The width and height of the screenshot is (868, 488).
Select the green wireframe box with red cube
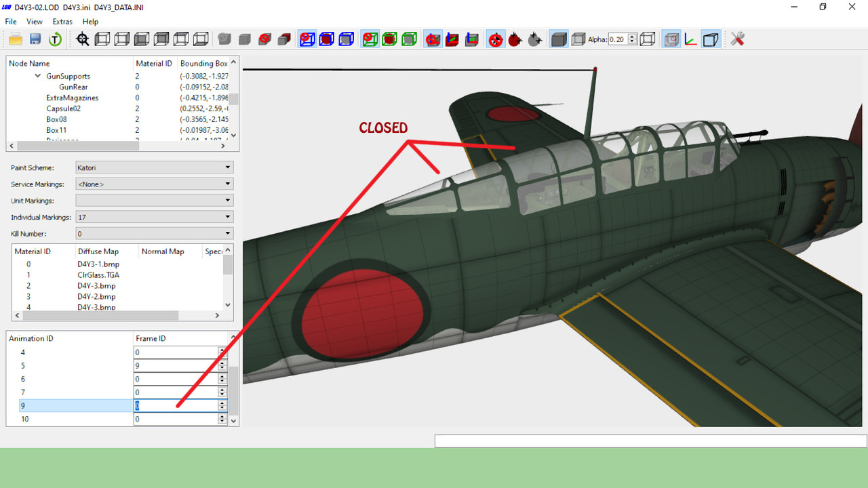pyautogui.click(x=389, y=39)
